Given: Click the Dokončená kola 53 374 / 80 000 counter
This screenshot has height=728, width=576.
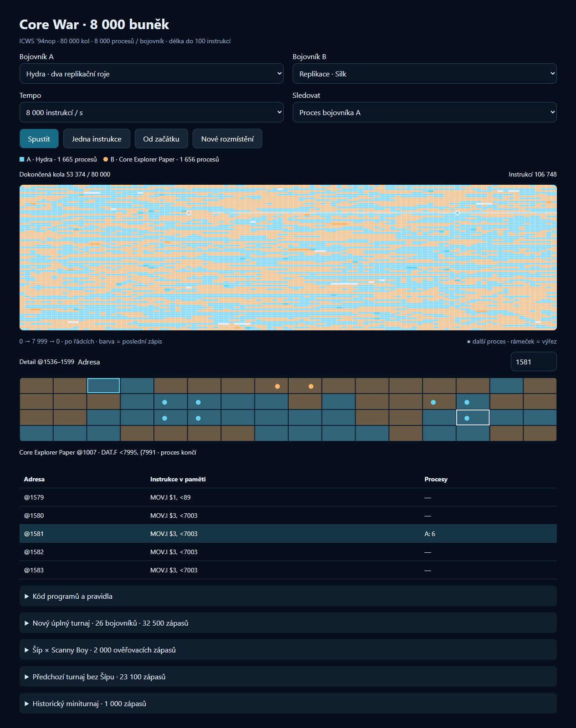Looking at the screenshot, I should point(65,174).
